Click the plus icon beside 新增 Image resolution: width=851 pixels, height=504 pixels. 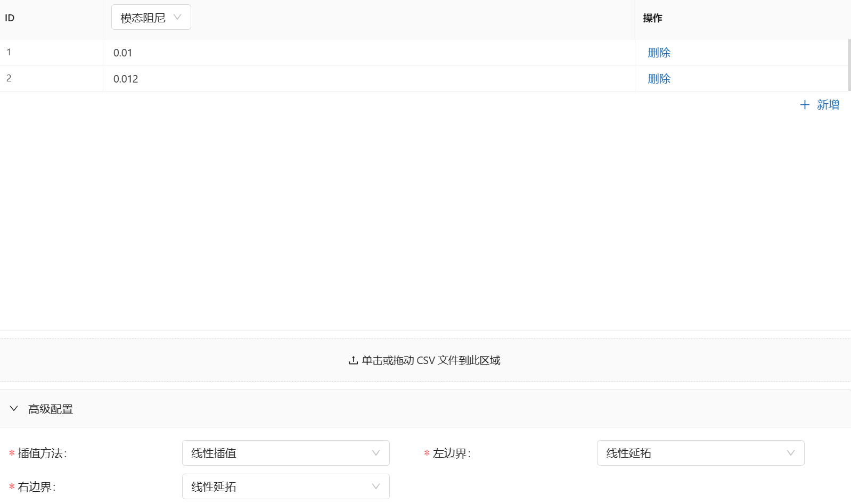point(805,105)
